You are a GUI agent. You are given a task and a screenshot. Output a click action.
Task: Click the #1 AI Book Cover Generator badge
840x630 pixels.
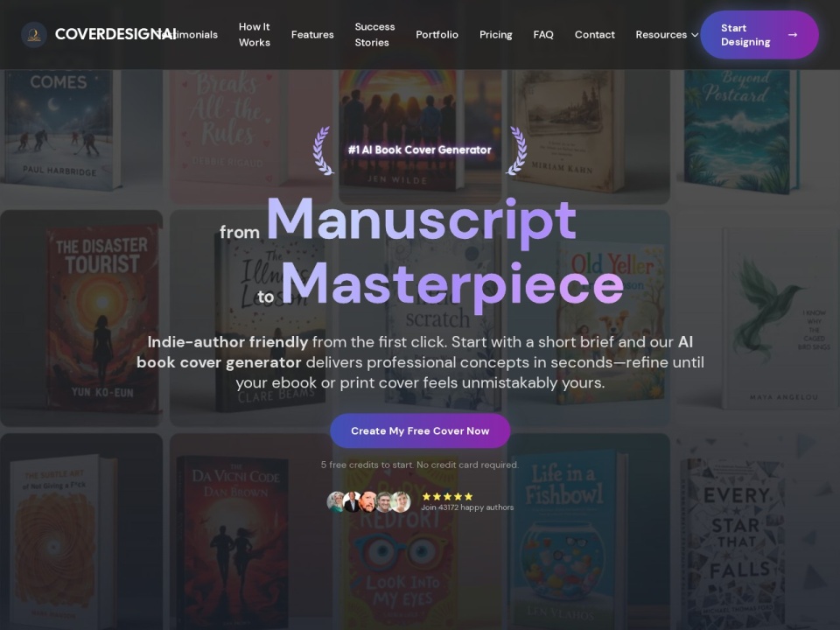click(x=419, y=150)
